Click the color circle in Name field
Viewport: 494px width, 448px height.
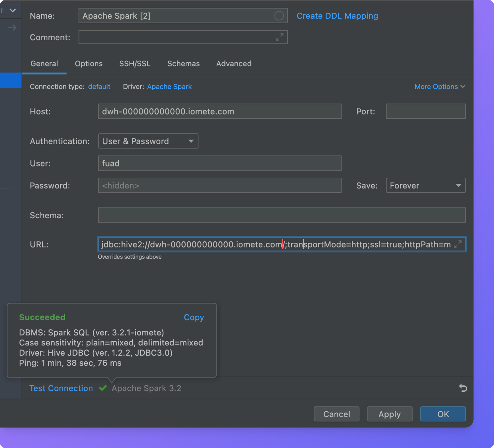(x=279, y=16)
